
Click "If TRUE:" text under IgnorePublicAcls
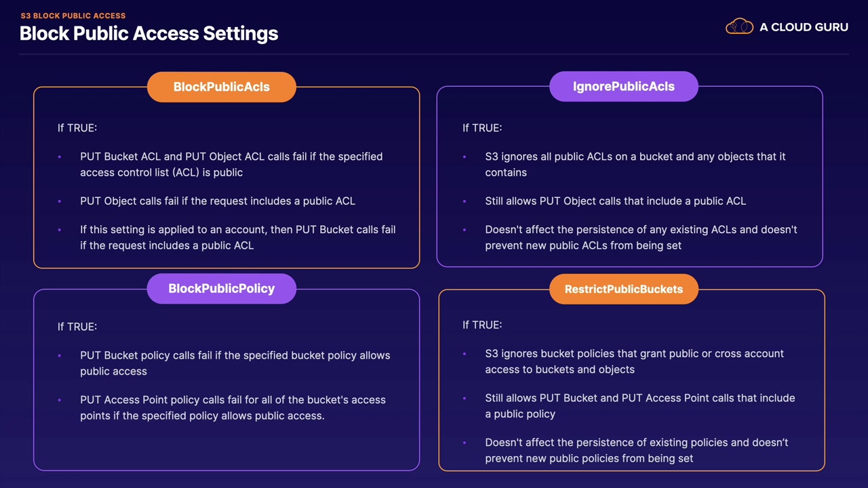(x=482, y=127)
